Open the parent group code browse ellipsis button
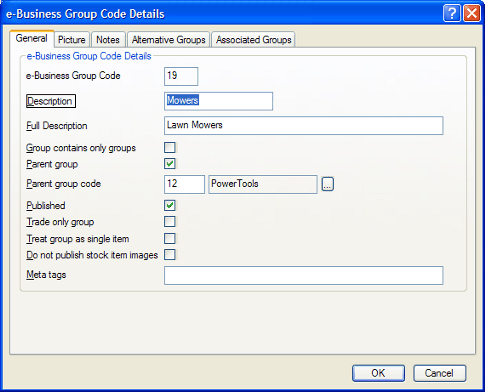This screenshot has width=485, height=392. 328,184
